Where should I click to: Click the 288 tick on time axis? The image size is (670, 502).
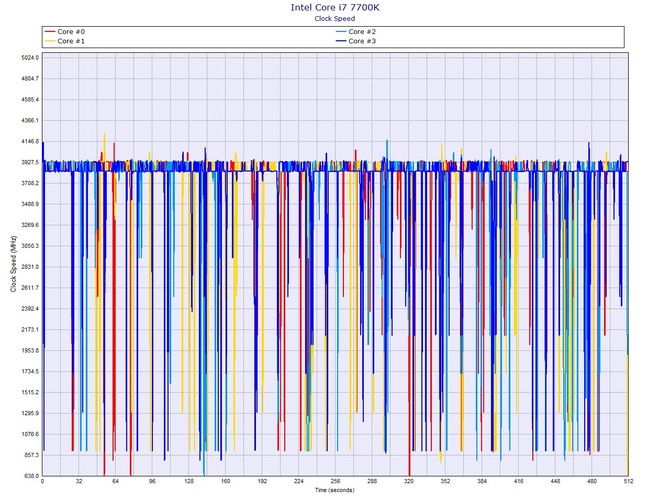pos(372,481)
